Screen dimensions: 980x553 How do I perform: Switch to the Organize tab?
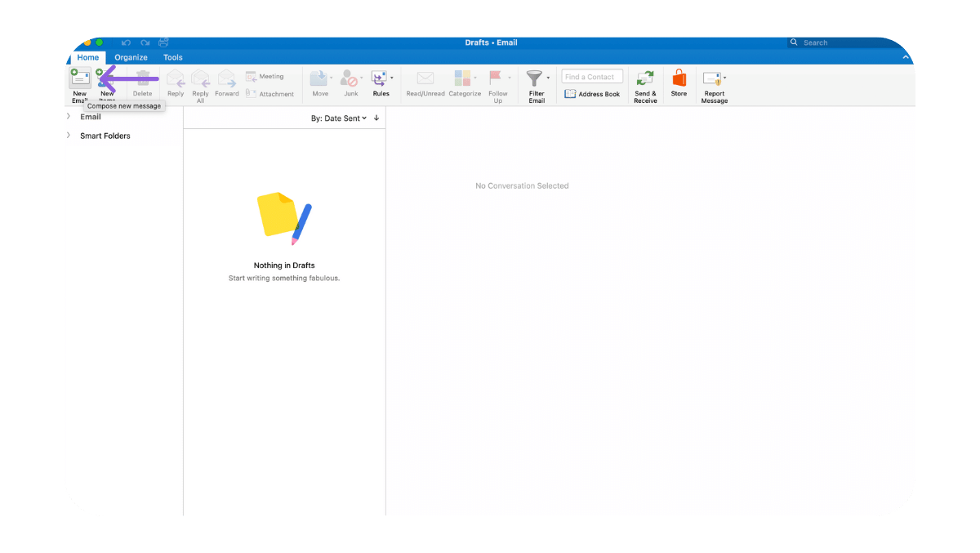(131, 57)
